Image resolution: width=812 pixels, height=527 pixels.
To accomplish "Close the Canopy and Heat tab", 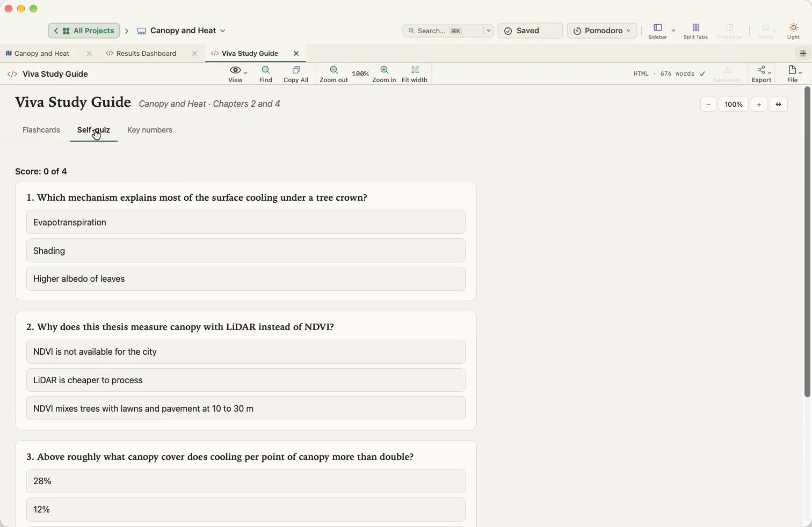I will (89, 54).
